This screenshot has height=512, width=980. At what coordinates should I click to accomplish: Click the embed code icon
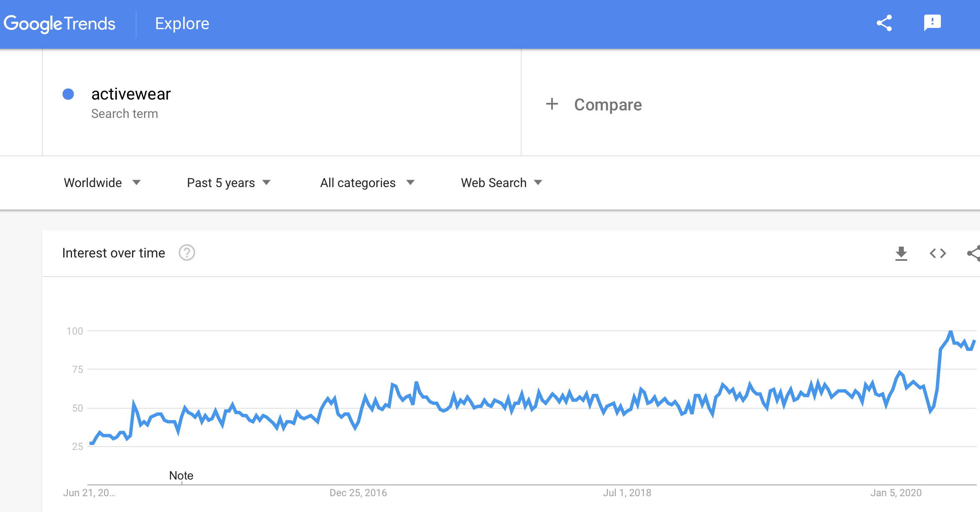click(x=938, y=253)
